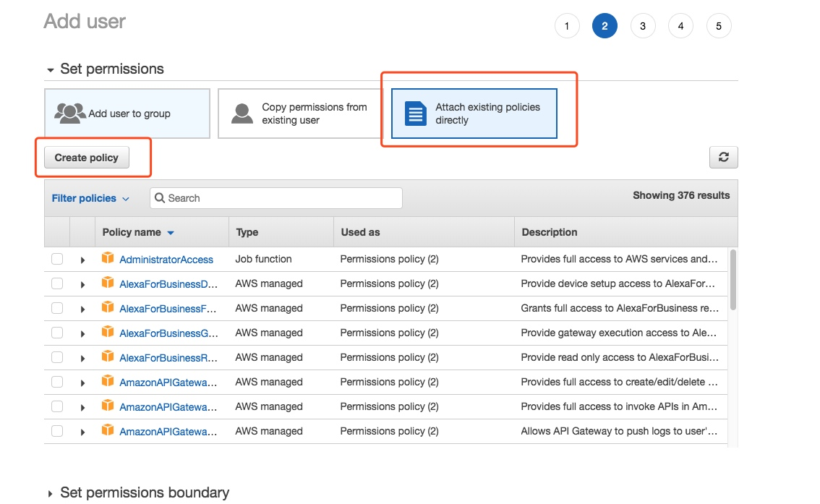This screenshot has height=504, width=820.
Task: Sort the table by Policy name
Action: click(x=138, y=232)
